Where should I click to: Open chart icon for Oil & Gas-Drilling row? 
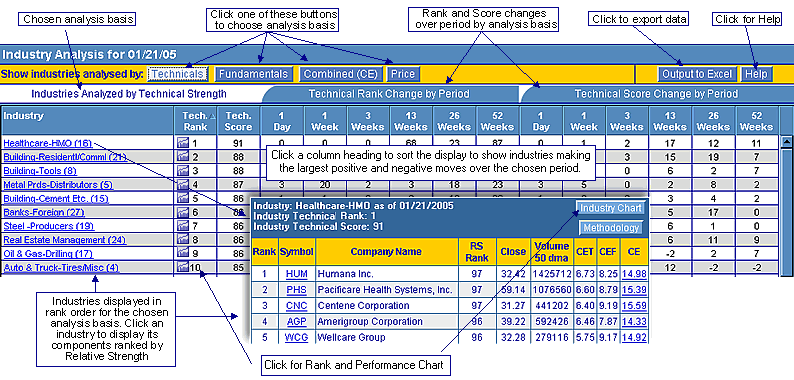182,253
